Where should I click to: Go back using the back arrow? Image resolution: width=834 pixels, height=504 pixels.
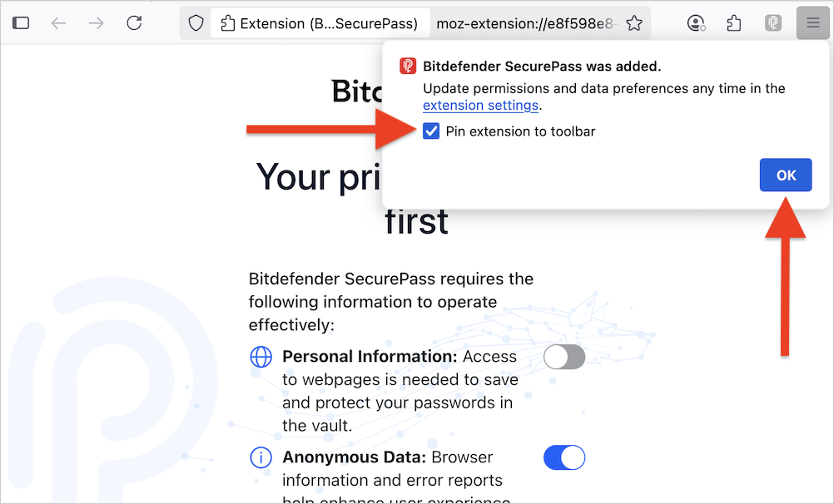tap(58, 22)
